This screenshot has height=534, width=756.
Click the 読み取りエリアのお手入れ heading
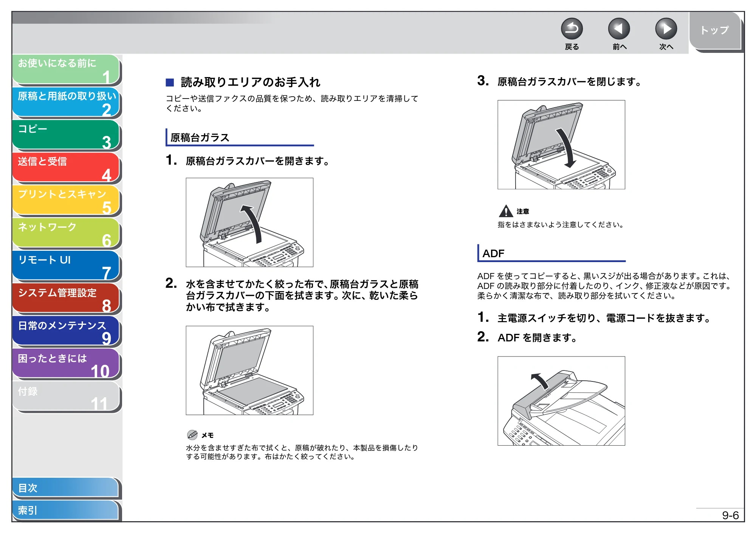[x=250, y=82]
